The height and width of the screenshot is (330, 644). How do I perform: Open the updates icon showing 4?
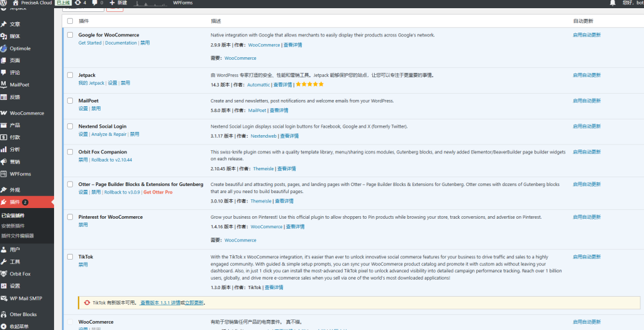(x=80, y=3)
